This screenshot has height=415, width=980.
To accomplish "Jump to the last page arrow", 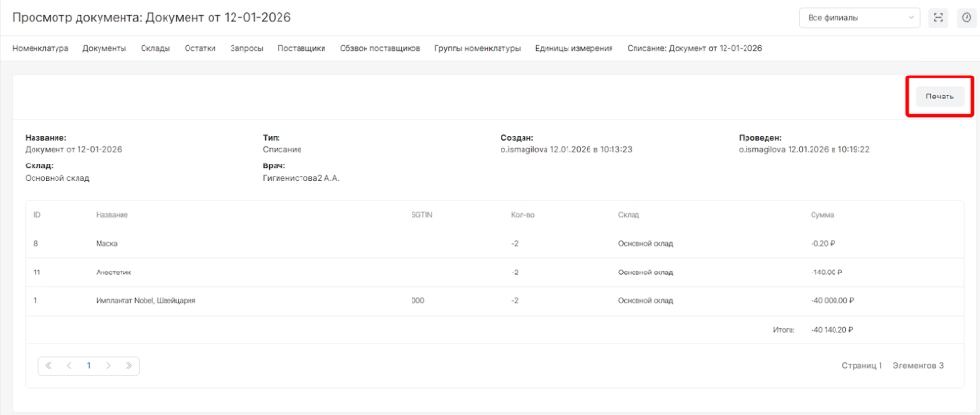I will point(129,365).
